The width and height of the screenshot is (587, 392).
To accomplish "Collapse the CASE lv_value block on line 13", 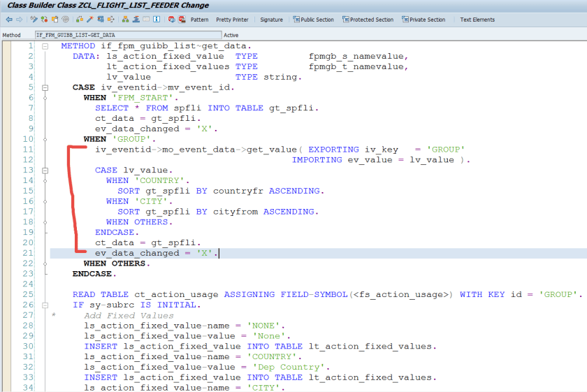I will [x=45, y=170].
